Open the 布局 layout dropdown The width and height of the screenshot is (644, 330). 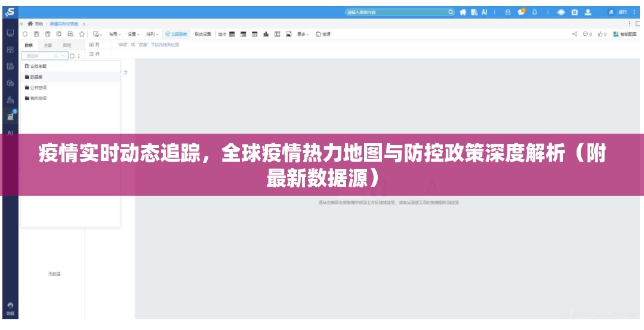pyautogui.click(x=115, y=34)
